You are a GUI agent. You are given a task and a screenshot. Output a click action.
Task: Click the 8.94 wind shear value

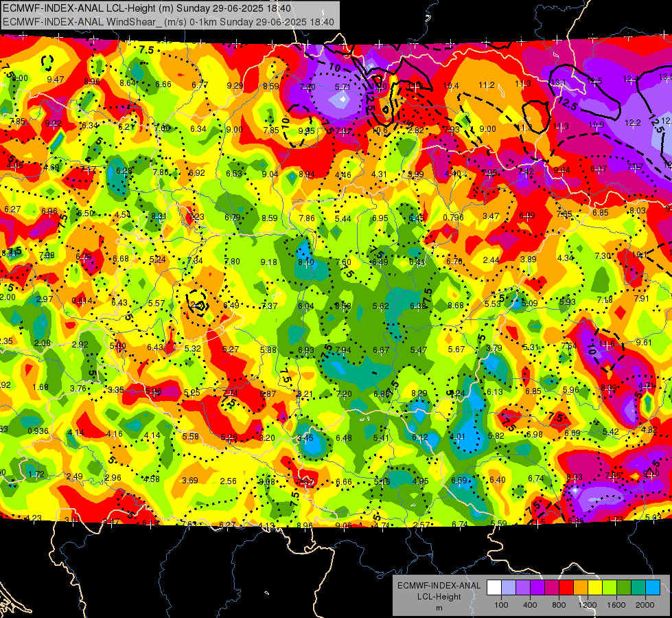306,174
